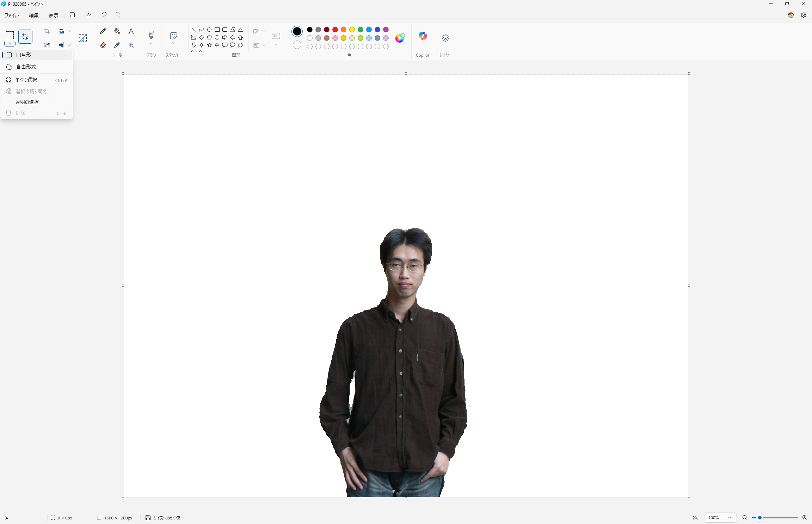The height and width of the screenshot is (524, 812).
Task: Select the Magnifier tool
Action: (131, 45)
